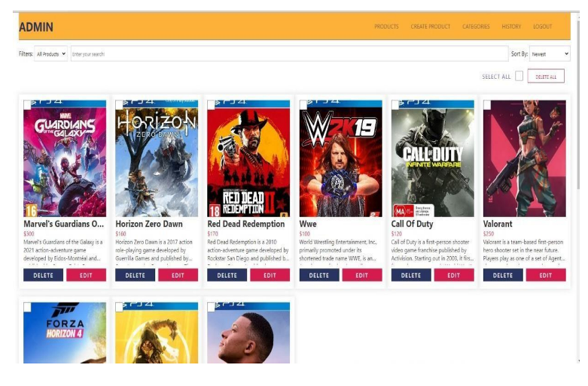588x386 pixels.
Task: Check the Red Dead Redemption product checkbox
Action: coord(211,105)
